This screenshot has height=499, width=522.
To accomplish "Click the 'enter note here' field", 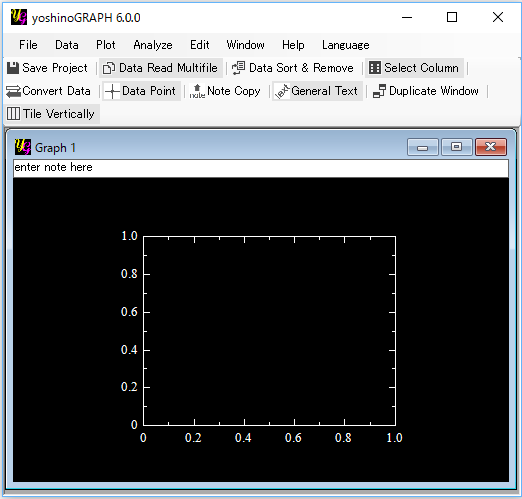I will 261,168.
